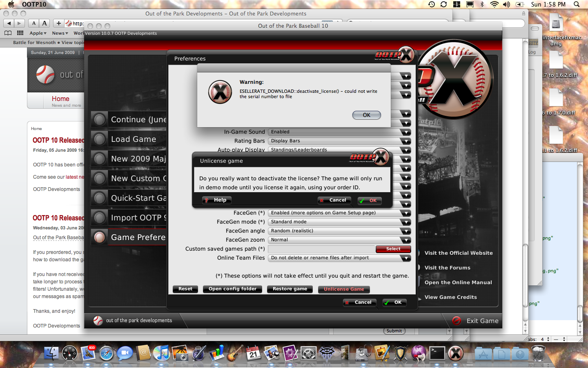
Task: Click Open the Online Manual link
Action: (458, 283)
